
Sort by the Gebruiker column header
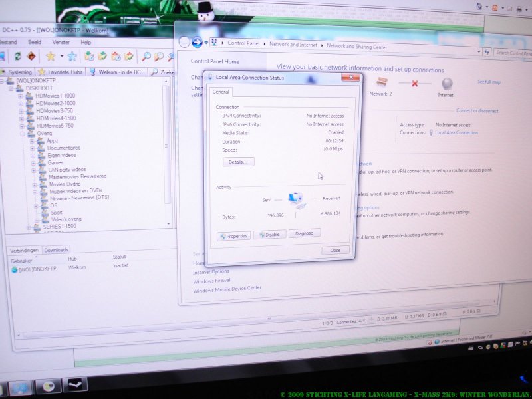click(x=36, y=261)
